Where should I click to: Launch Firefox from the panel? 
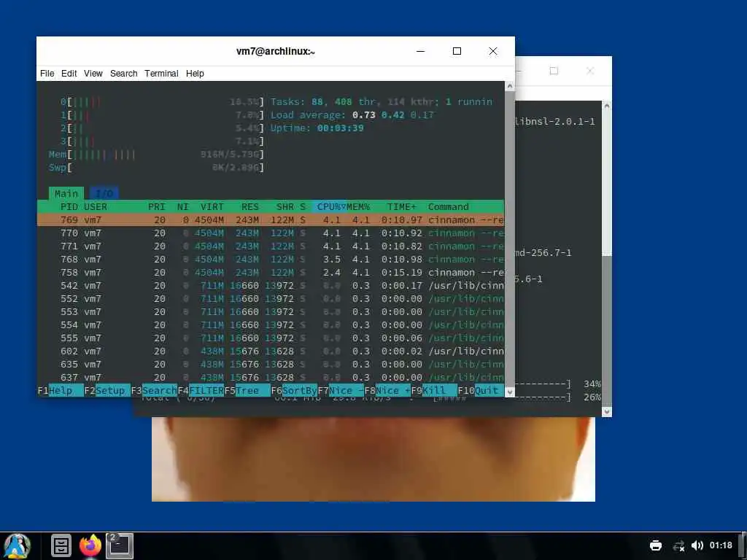tap(90, 545)
